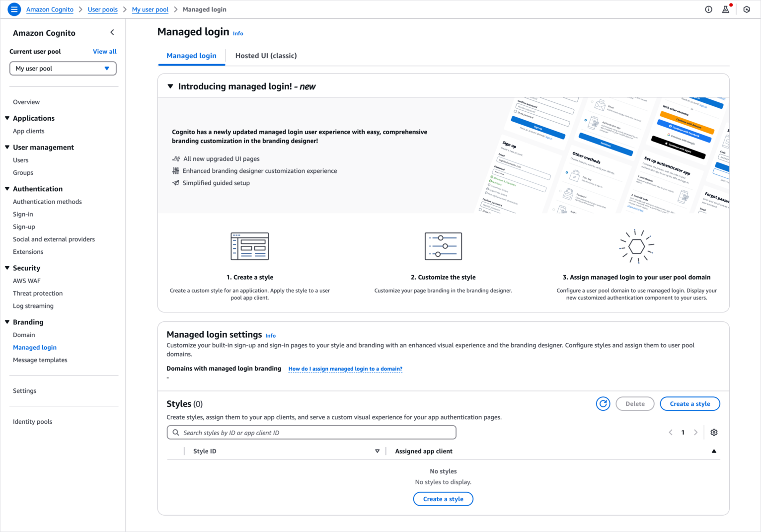The image size is (761, 532).
Task: Open Social and external providers
Action: [x=54, y=239]
